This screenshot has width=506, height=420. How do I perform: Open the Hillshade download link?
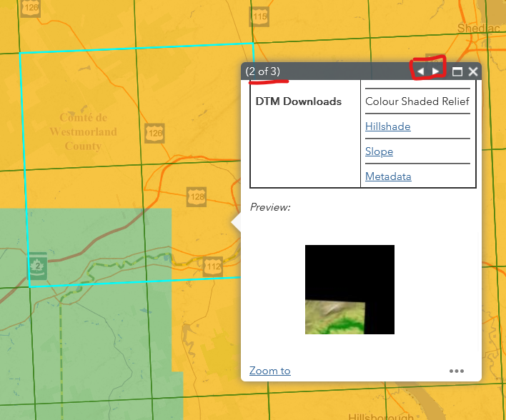[387, 126]
